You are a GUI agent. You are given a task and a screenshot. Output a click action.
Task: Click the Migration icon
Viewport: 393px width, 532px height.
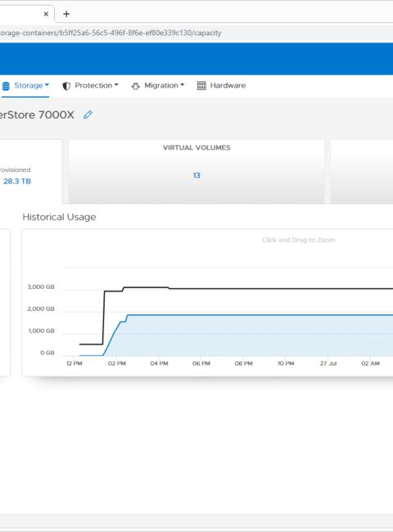(x=135, y=86)
